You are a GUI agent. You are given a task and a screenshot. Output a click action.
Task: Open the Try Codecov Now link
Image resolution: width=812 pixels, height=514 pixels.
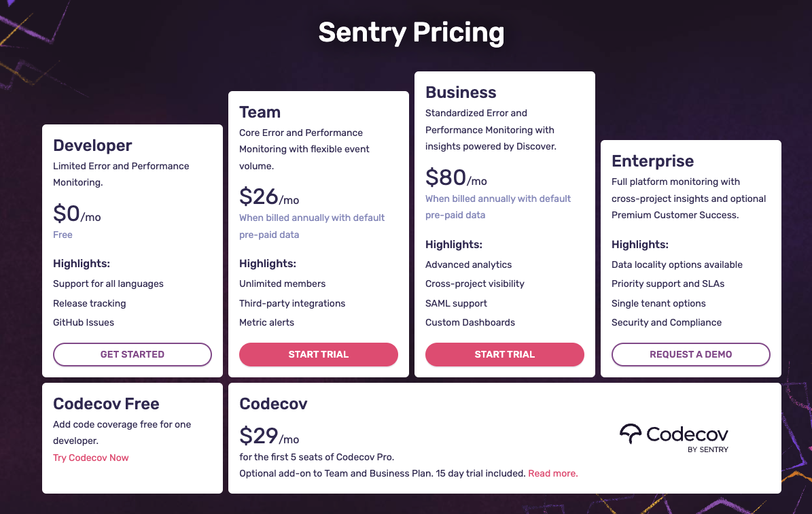90,458
